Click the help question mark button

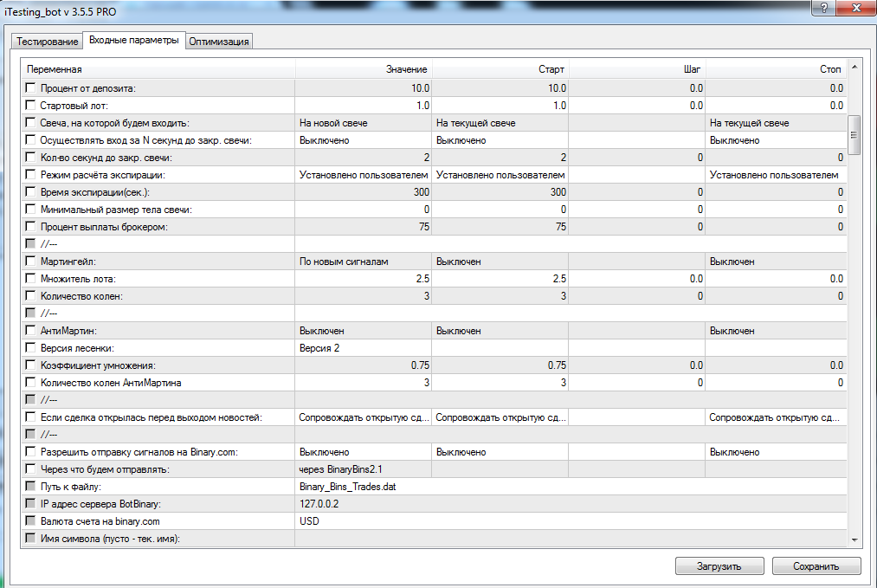pos(822,9)
